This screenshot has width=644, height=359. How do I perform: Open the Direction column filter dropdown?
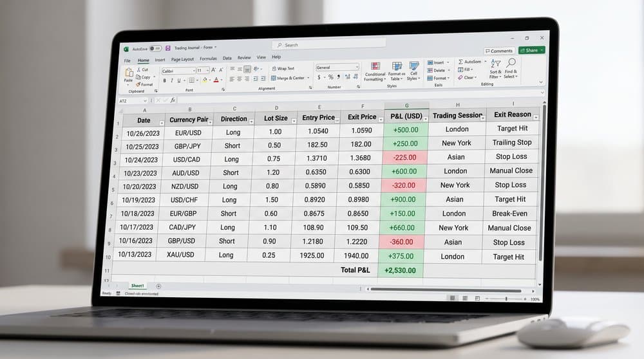click(x=251, y=122)
